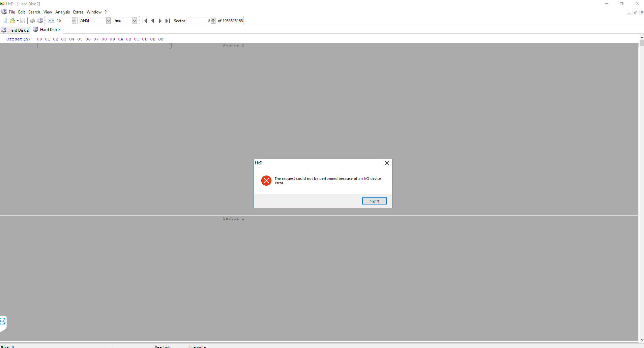Create a new file with the New icon

(x=5, y=21)
